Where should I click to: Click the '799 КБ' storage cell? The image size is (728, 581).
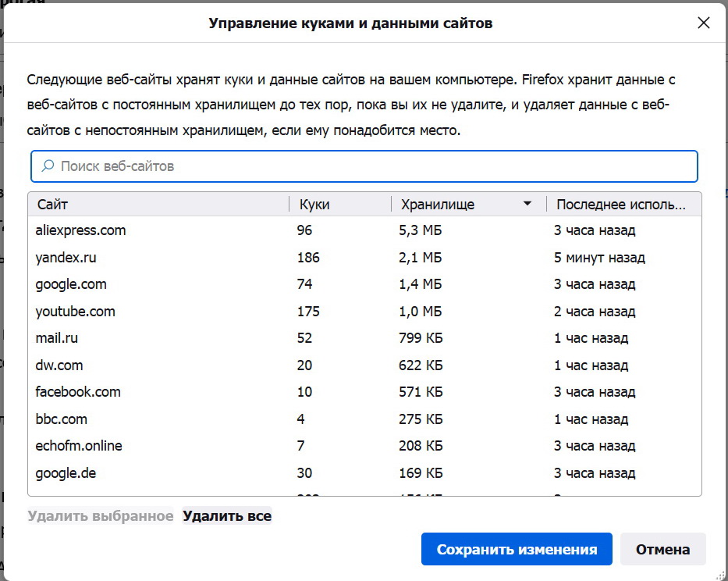[x=421, y=338]
